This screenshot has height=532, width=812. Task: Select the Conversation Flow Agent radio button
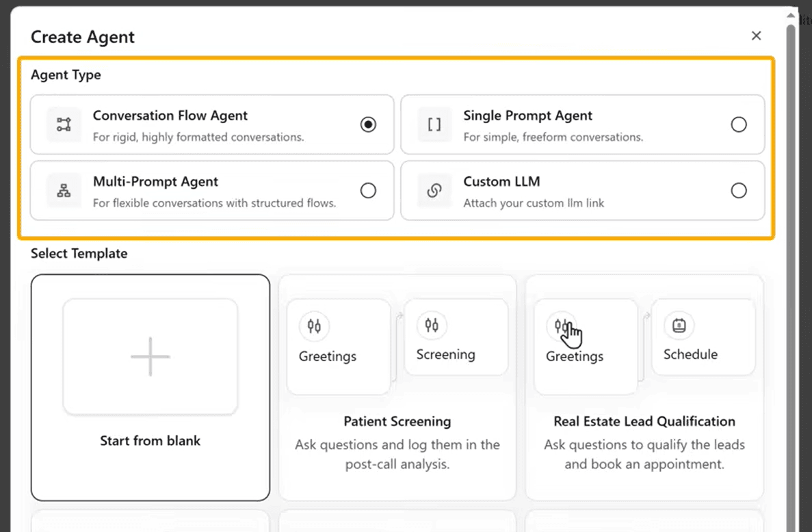368,124
